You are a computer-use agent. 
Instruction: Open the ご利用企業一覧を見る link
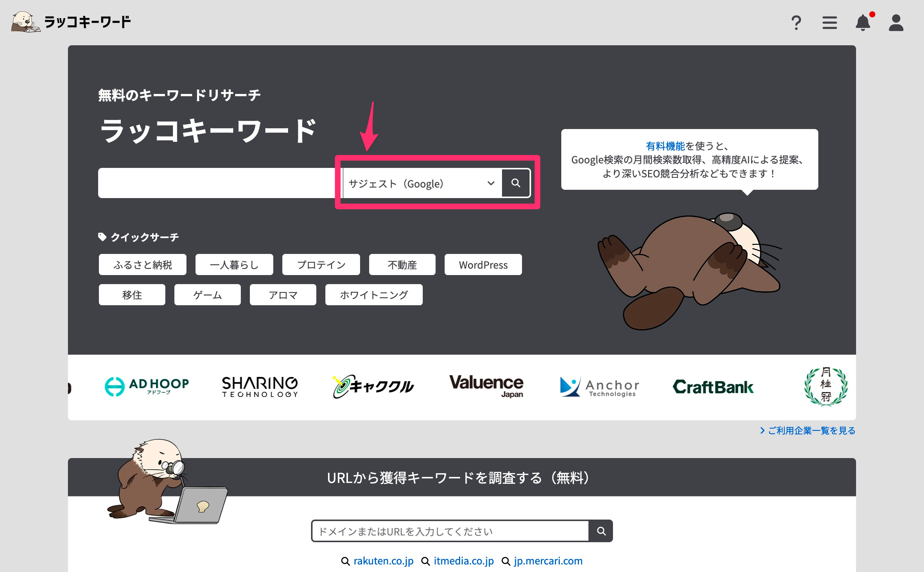[808, 431]
